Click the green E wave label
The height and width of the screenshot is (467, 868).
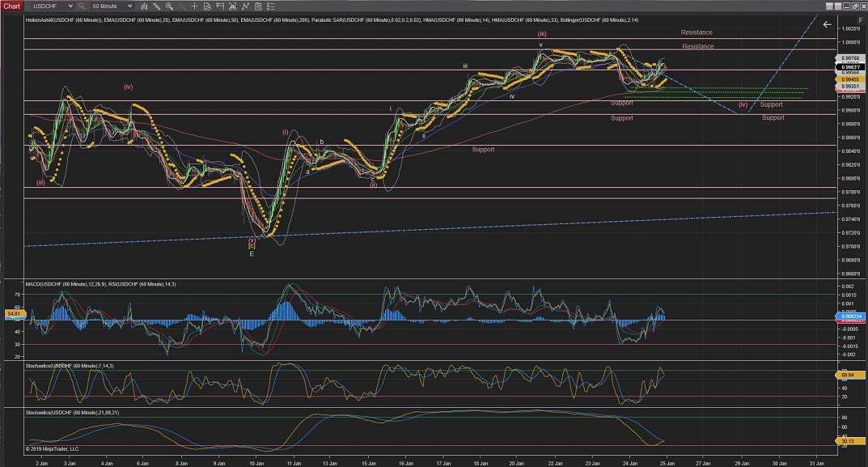coord(252,253)
